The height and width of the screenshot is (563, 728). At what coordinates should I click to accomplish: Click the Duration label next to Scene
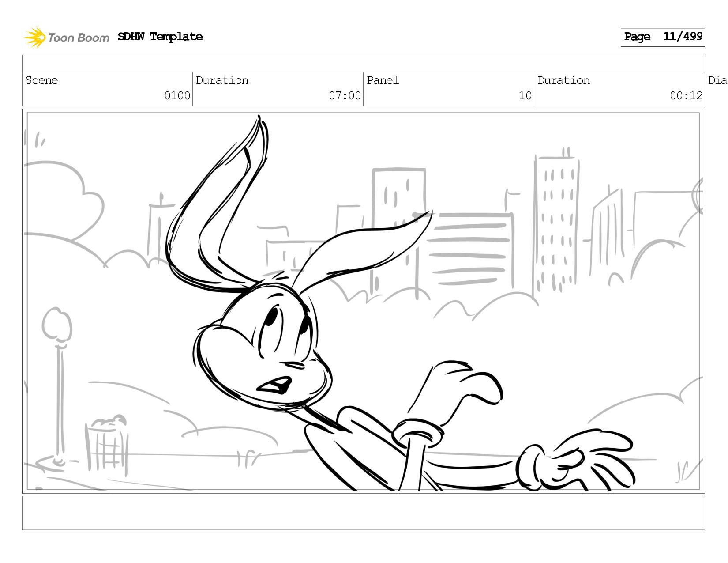pos(222,80)
